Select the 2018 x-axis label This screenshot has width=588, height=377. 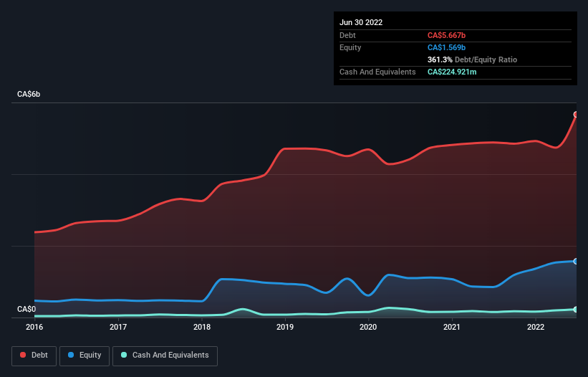click(x=202, y=327)
